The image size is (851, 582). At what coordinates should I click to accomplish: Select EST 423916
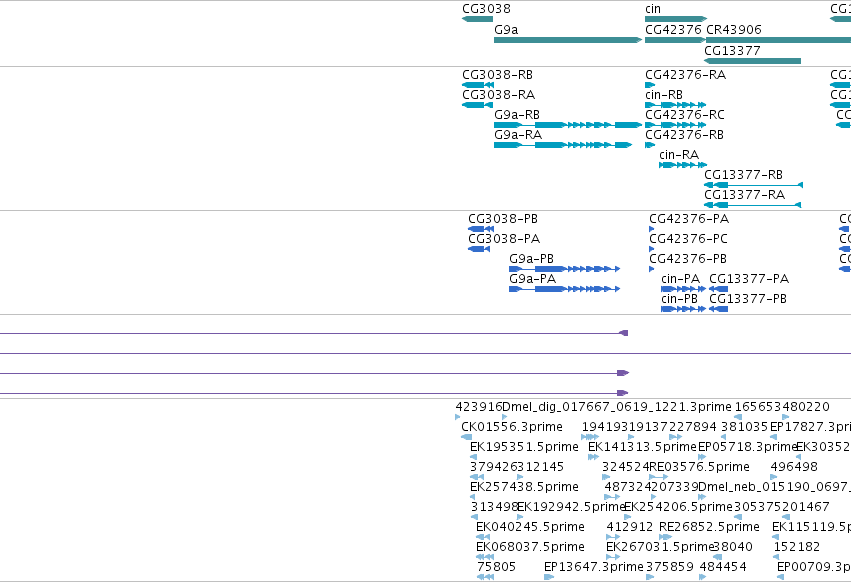click(458, 417)
